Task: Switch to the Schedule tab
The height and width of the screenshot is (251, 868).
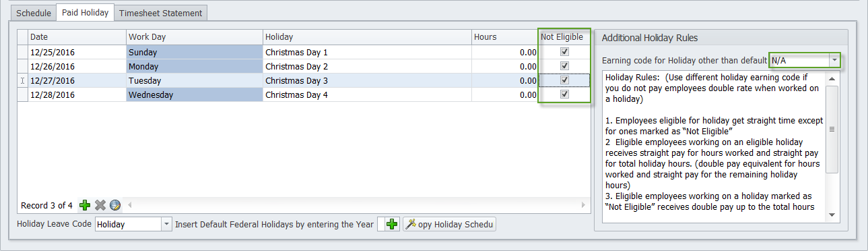Action: pos(34,13)
